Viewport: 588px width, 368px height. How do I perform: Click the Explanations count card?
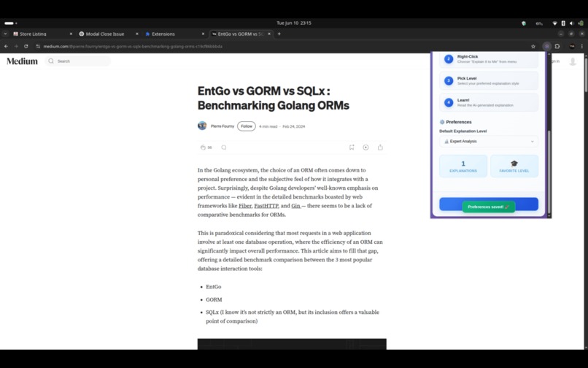[463, 166]
